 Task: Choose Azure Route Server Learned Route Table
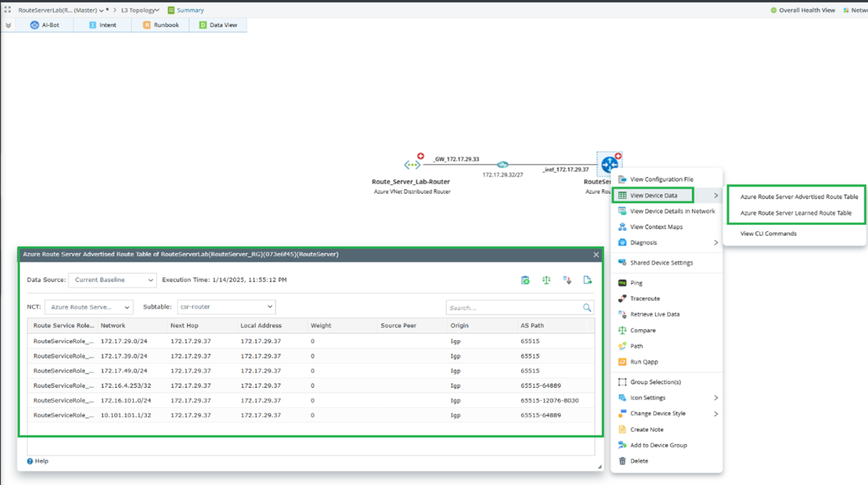[x=795, y=213]
